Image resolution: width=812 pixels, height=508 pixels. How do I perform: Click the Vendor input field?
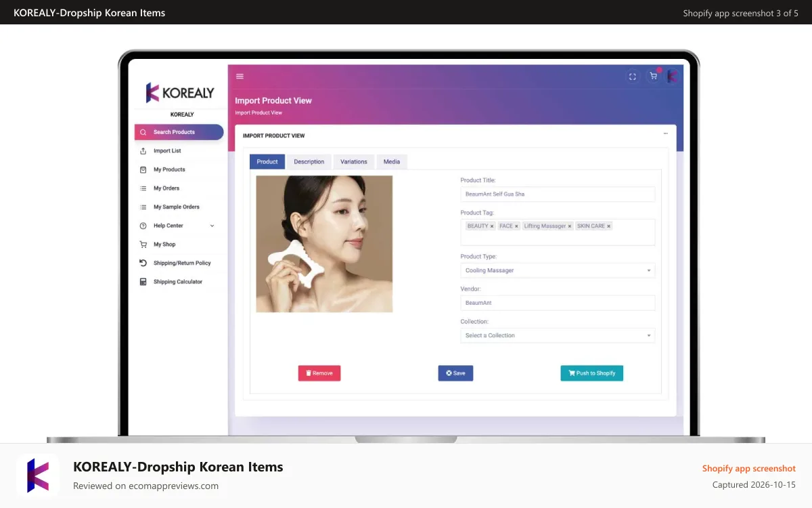pyautogui.click(x=558, y=303)
